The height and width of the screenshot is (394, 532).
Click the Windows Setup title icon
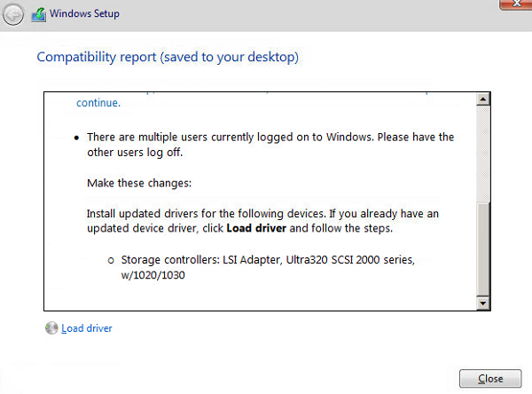39,14
